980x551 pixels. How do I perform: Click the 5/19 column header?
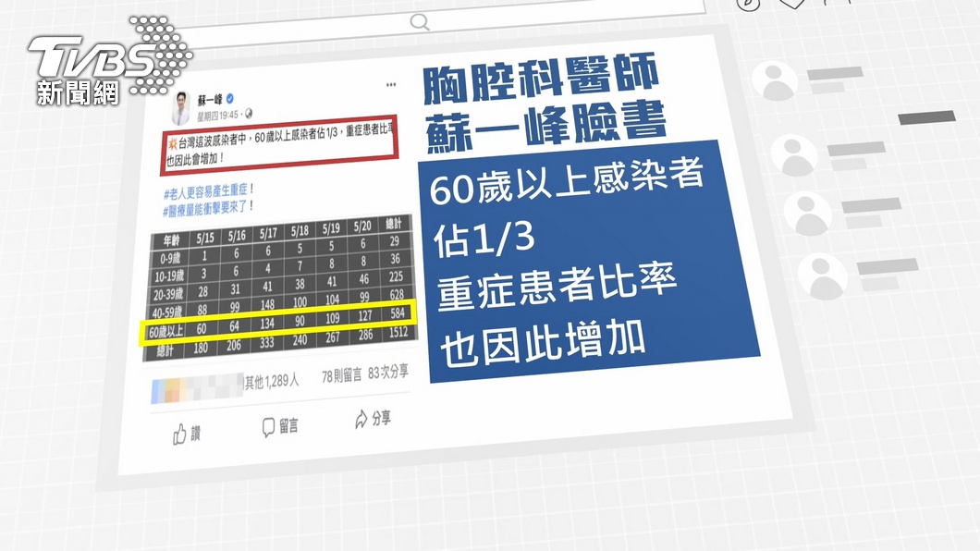tap(331, 228)
